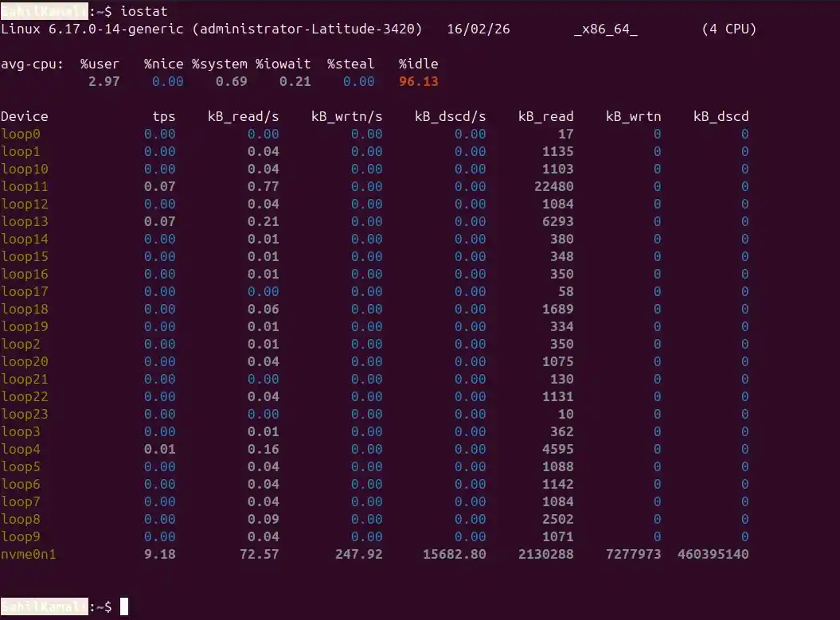Image resolution: width=840 pixels, height=620 pixels.
Task: Click the loop22 device name
Action: 24,397
